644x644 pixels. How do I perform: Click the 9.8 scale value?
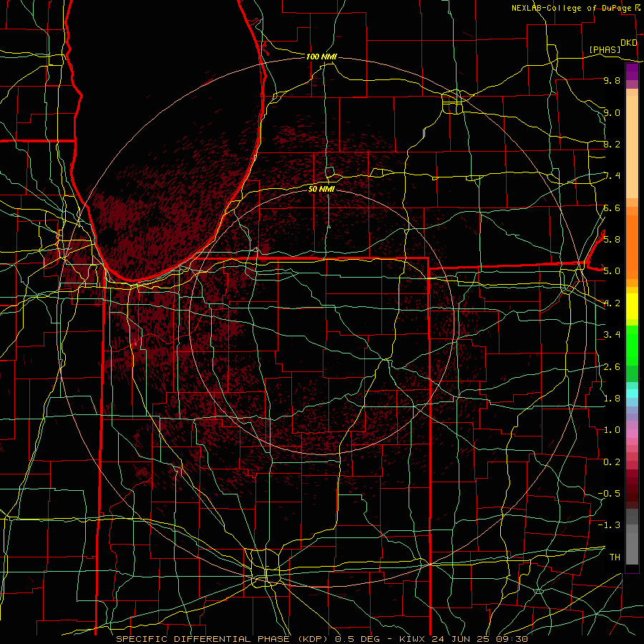(612, 80)
